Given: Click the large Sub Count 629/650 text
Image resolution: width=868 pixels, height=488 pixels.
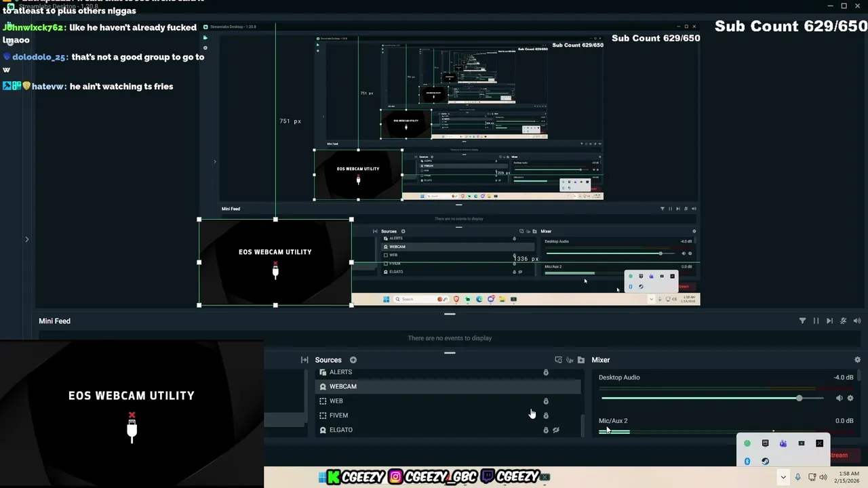Looking at the screenshot, I should (x=791, y=26).
